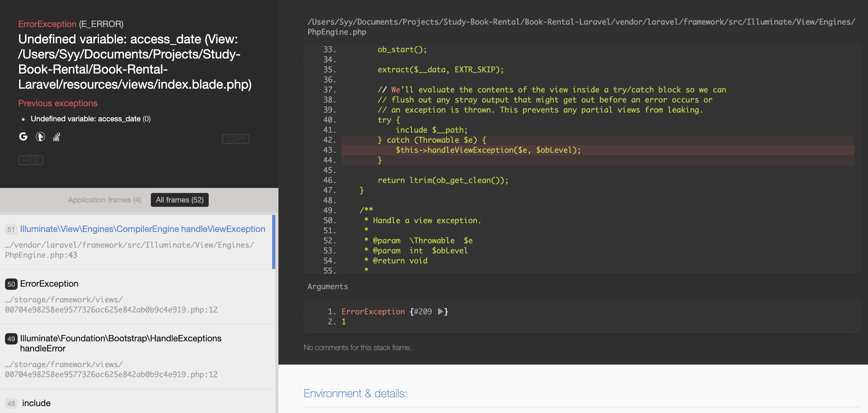Search the error on DuckDuckGo
The height and width of the screenshot is (413, 868).
point(40,136)
